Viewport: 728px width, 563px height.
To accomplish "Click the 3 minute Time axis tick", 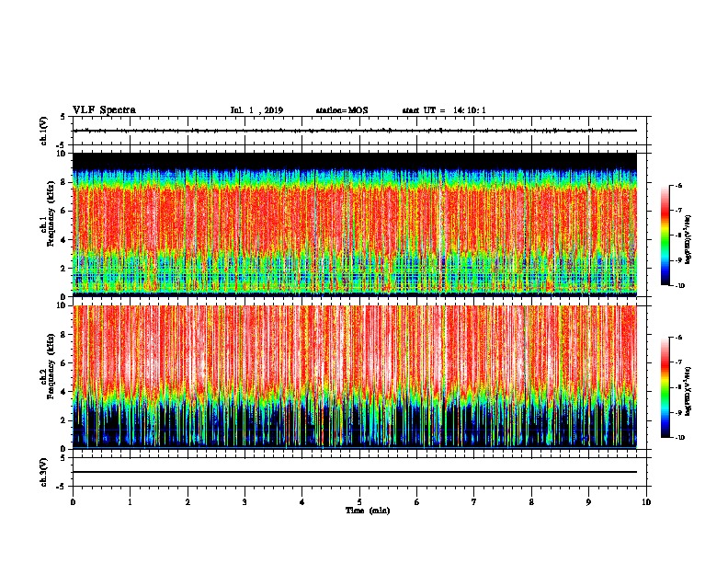I will (x=245, y=502).
